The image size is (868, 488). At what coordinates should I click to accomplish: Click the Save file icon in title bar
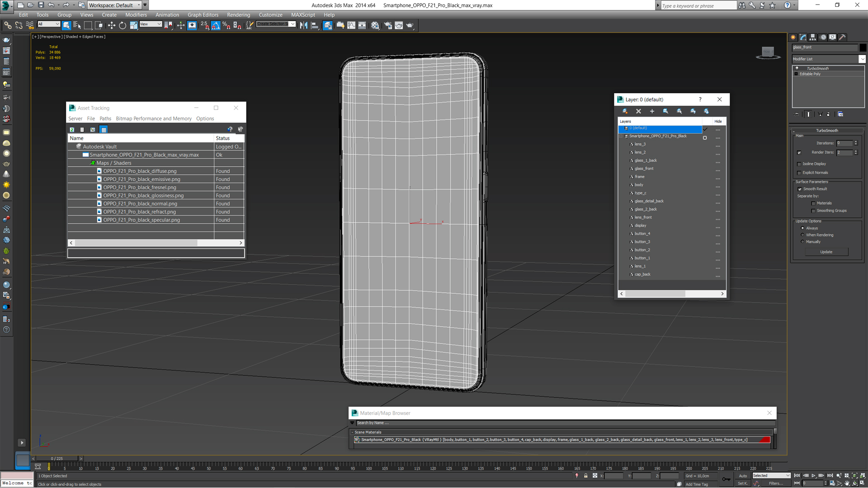click(x=41, y=5)
